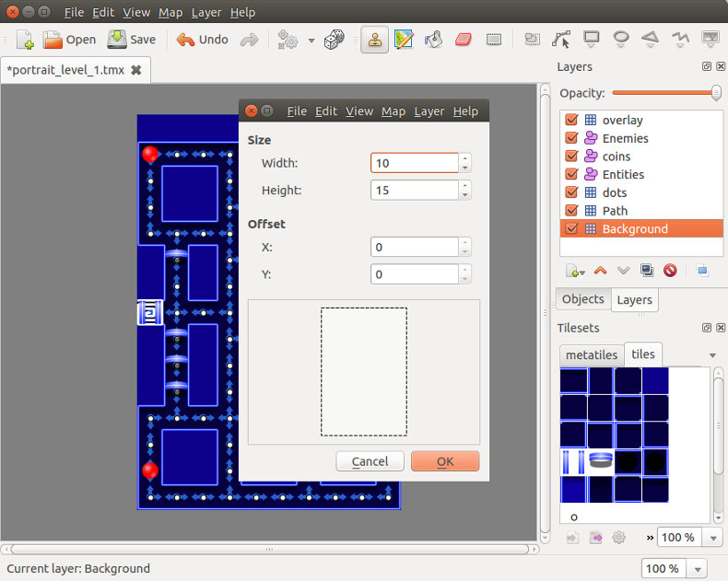Hide the Background layer
This screenshot has height=581, width=728.
[x=571, y=228]
